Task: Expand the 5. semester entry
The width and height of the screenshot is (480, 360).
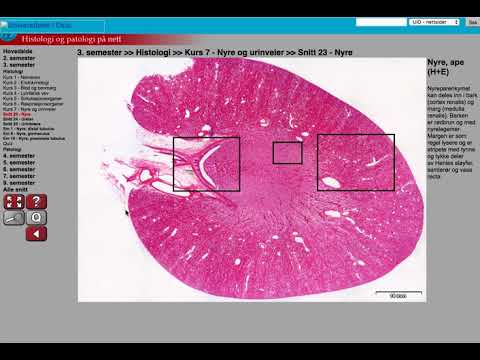Action: tap(19, 162)
